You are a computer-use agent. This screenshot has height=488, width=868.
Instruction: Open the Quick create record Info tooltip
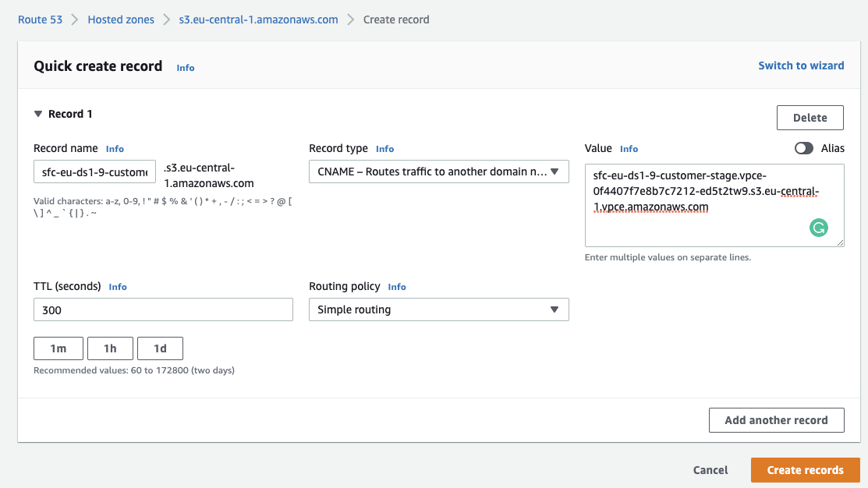(x=185, y=68)
